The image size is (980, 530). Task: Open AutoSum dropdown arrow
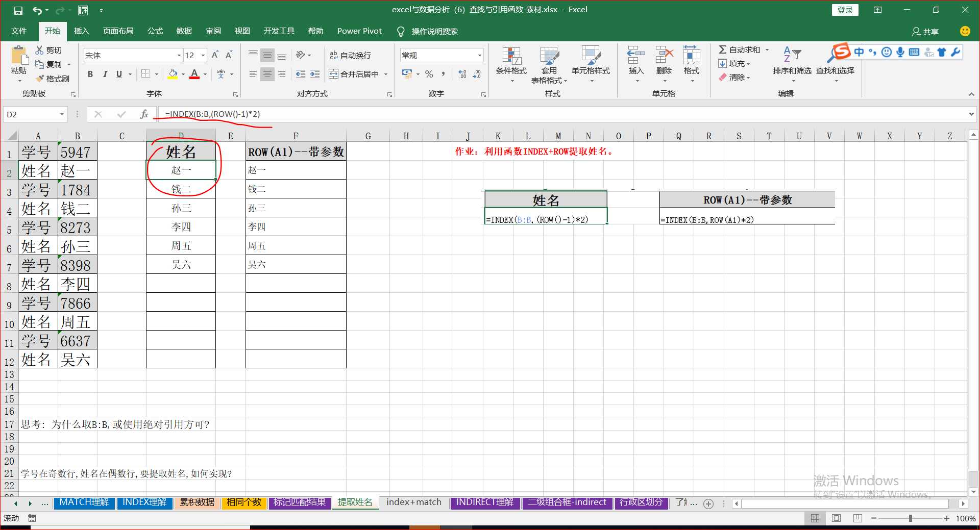click(767, 49)
